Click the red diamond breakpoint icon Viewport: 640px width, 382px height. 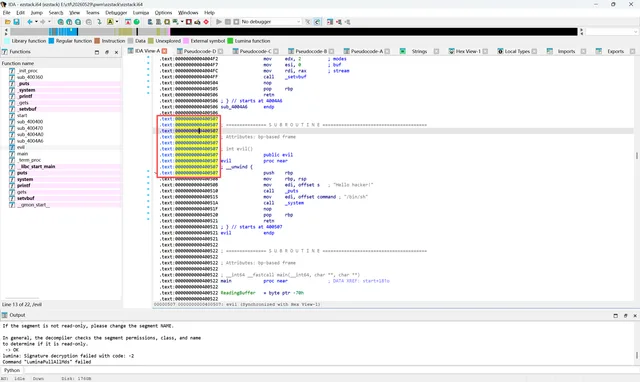(x=206, y=22)
